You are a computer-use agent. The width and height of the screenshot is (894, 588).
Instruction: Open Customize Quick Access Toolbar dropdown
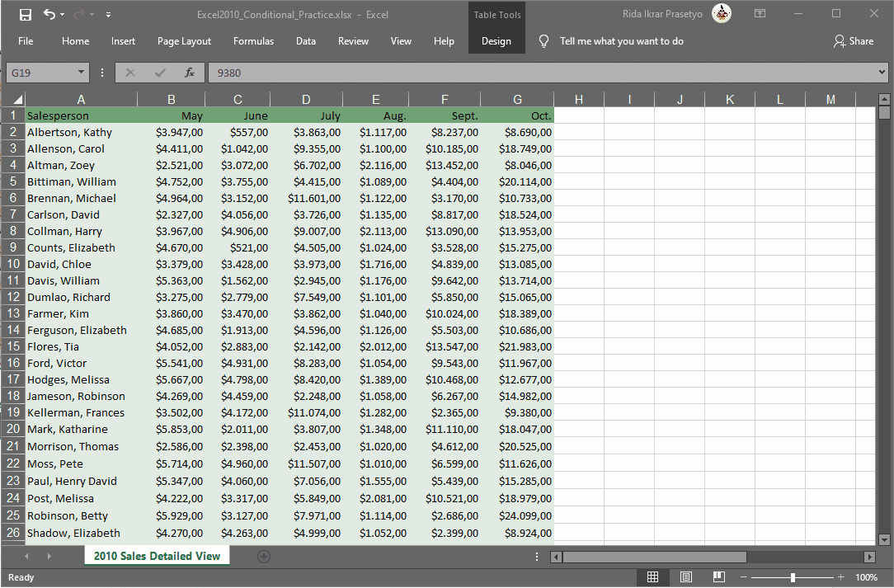(108, 15)
